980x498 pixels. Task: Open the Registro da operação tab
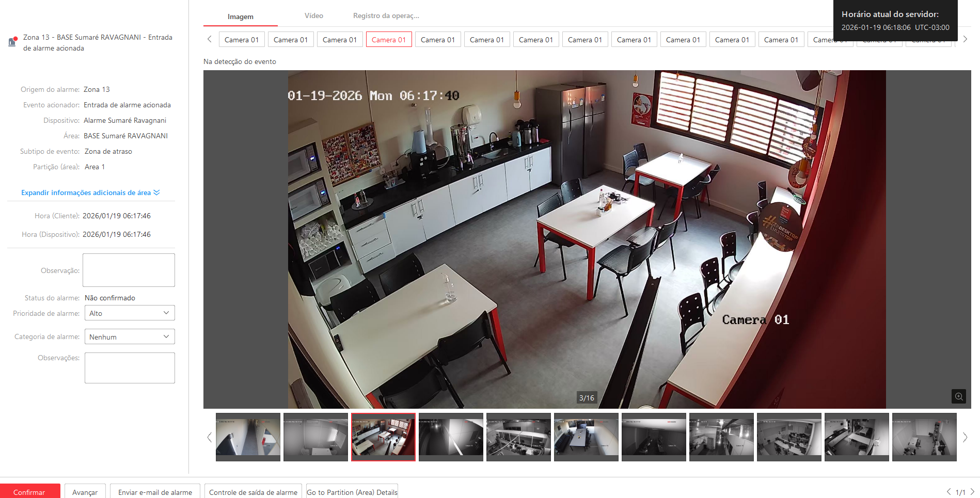pos(386,16)
